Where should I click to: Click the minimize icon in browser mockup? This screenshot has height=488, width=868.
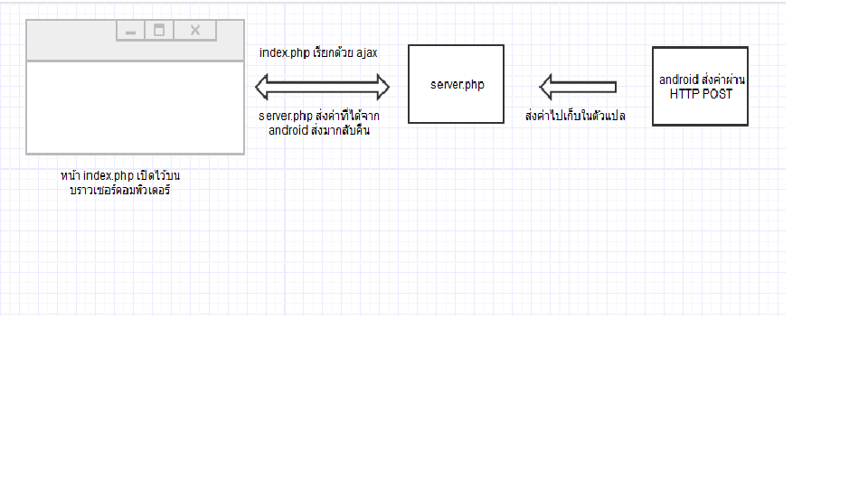[130, 31]
